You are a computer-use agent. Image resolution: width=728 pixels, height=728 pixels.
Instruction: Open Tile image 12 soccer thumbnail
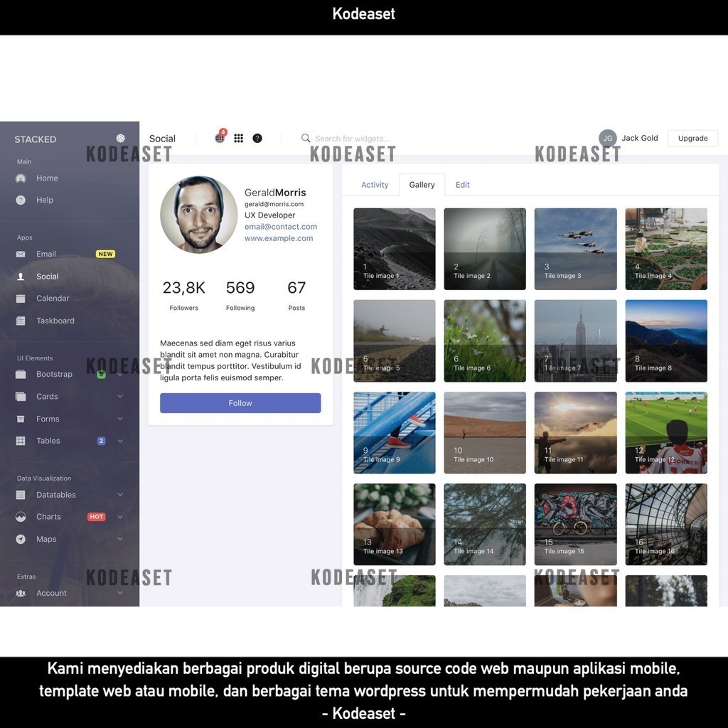tap(666, 433)
